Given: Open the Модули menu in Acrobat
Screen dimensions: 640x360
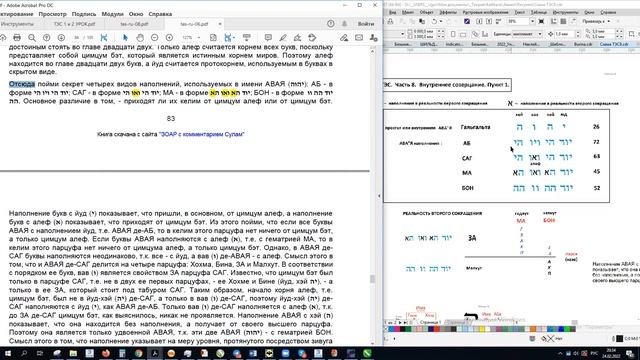Looking at the screenshot, I should [x=112, y=14].
